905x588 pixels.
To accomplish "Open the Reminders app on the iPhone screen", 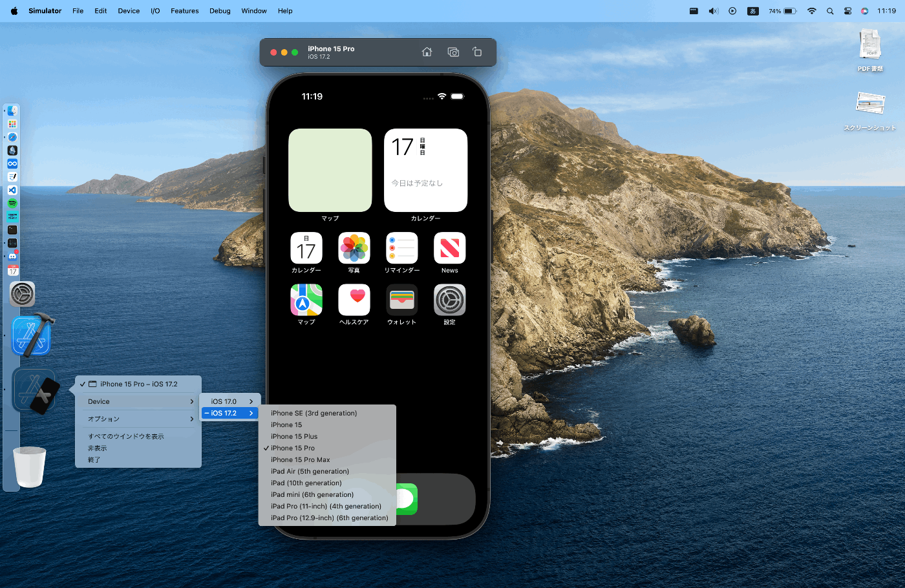I will click(x=402, y=248).
